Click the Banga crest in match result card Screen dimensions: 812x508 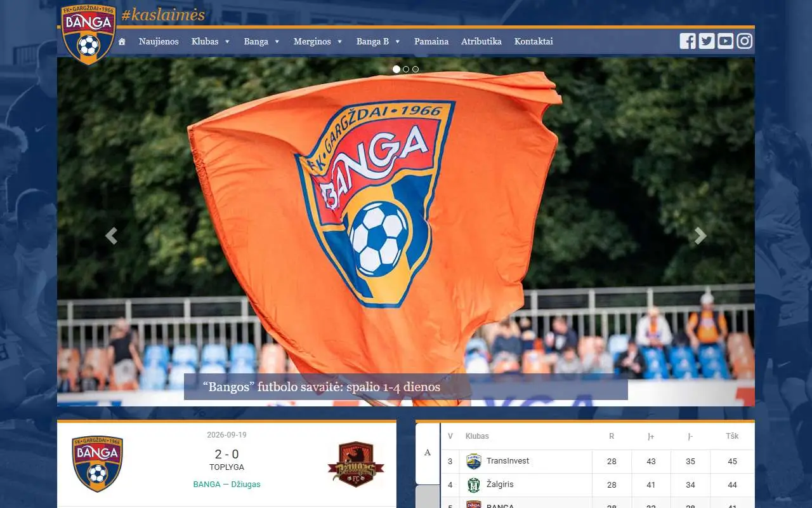pos(97,464)
